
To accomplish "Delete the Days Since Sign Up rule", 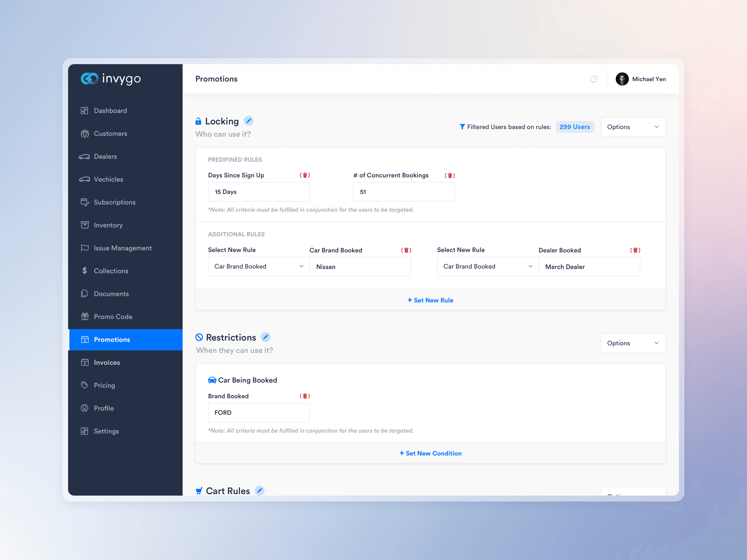I will (x=305, y=175).
